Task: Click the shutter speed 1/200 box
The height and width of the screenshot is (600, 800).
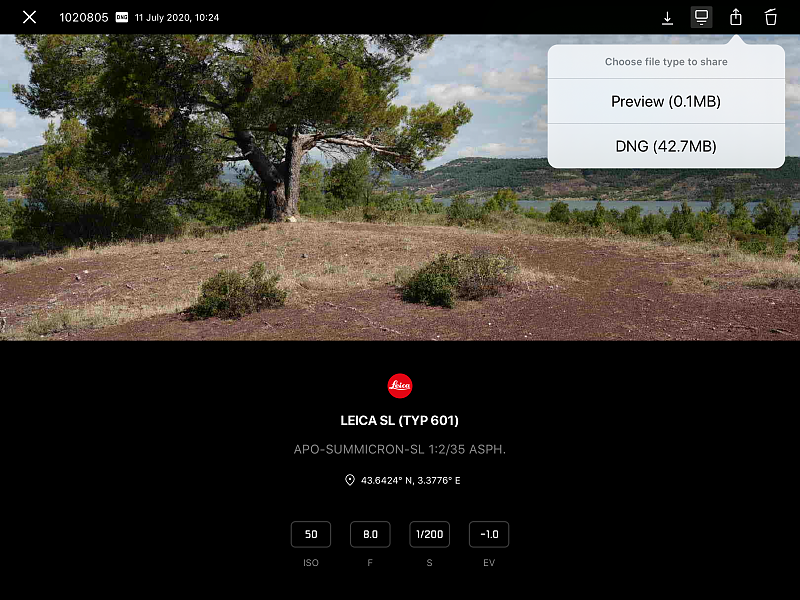Action: coord(430,535)
